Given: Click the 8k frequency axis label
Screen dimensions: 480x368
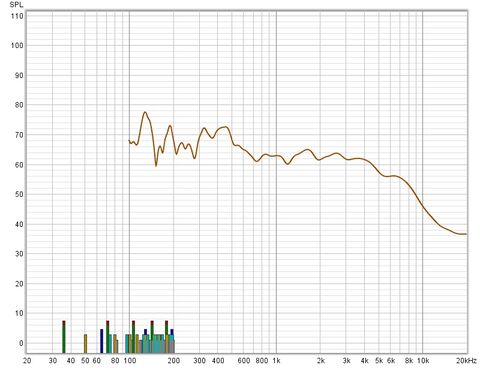Looking at the screenshot, I should tap(409, 360).
